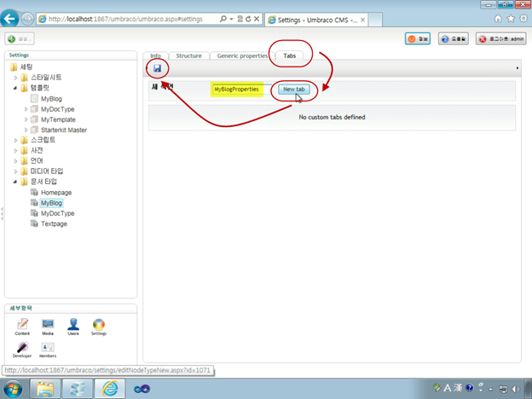532x399 pixels.
Task: Go forward with the browser forward arrow
Action: tap(27, 19)
